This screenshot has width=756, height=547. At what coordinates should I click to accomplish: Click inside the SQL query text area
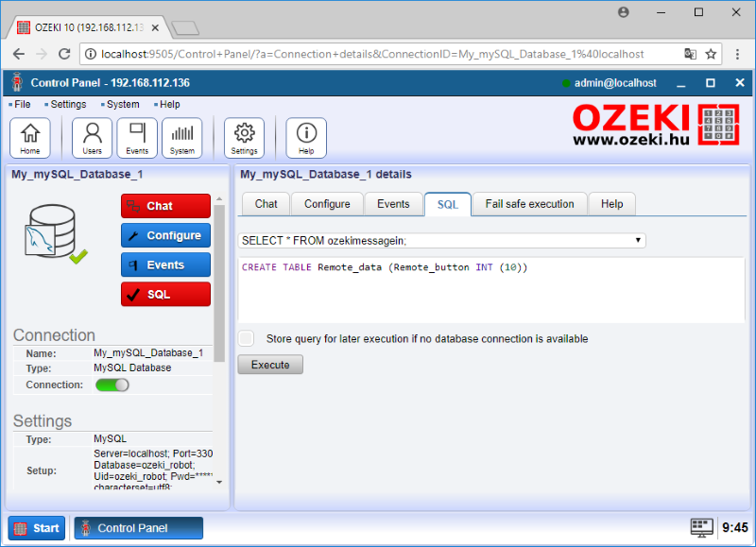point(491,293)
